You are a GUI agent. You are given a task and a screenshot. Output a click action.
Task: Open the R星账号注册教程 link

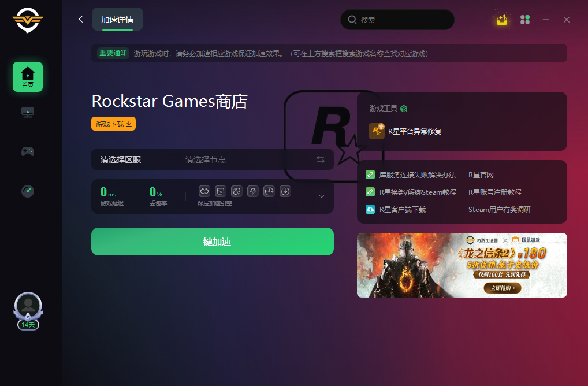[495, 192]
